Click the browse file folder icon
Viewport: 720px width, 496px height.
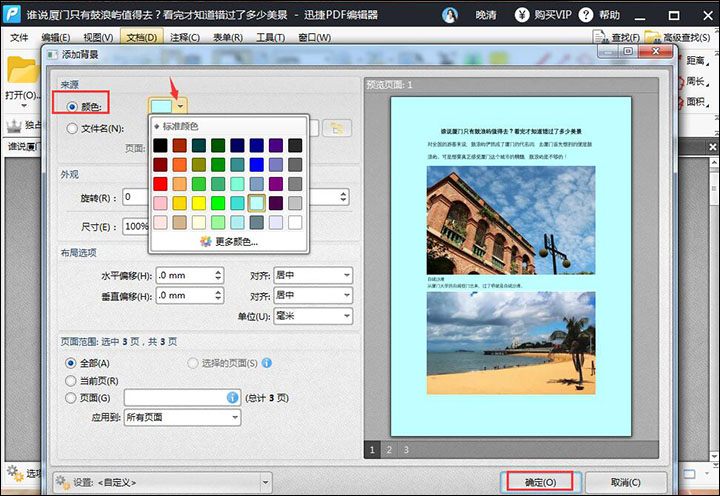pyautogui.click(x=339, y=127)
